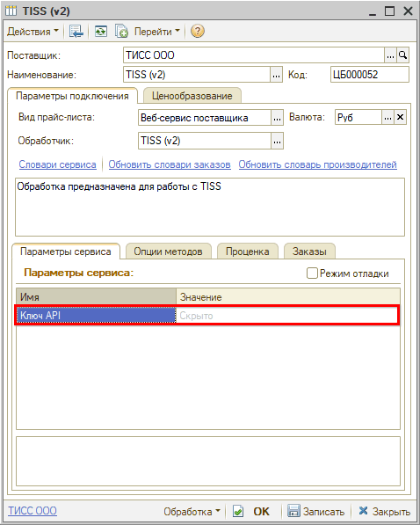Click Обновить словарь производителей link
420x525 pixels.
(x=317, y=164)
